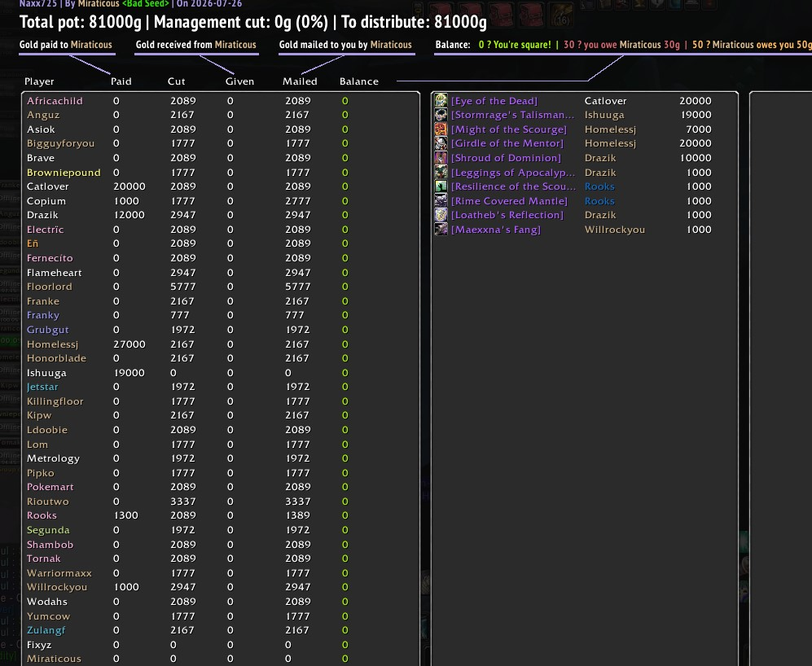This screenshot has height=666, width=812.
Task: Select the [Loatheb's Reflection] item link
Action: (507, 215)
